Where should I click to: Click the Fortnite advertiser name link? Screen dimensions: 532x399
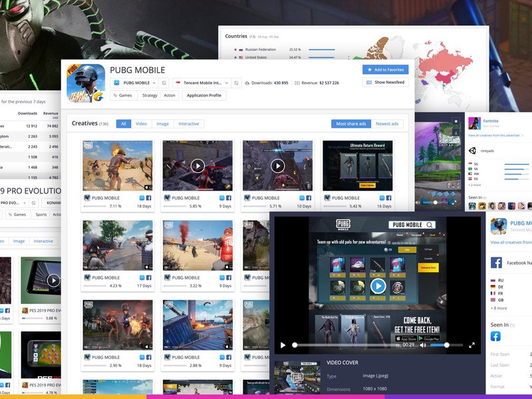(x=491, y=121)
